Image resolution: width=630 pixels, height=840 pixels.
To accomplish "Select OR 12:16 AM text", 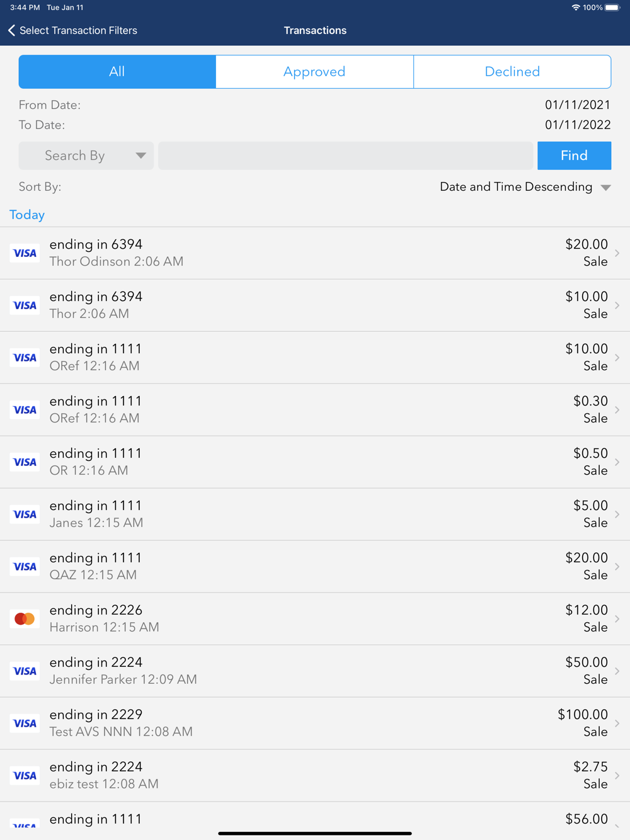I will 89,470.
